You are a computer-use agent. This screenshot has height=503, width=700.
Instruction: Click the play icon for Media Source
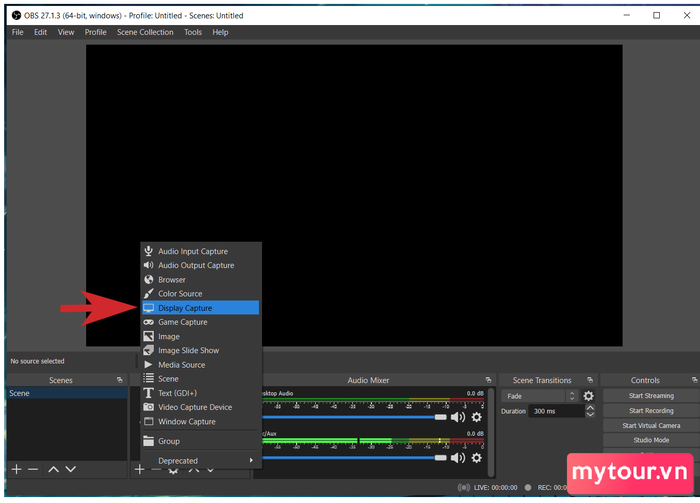(148, 365)
